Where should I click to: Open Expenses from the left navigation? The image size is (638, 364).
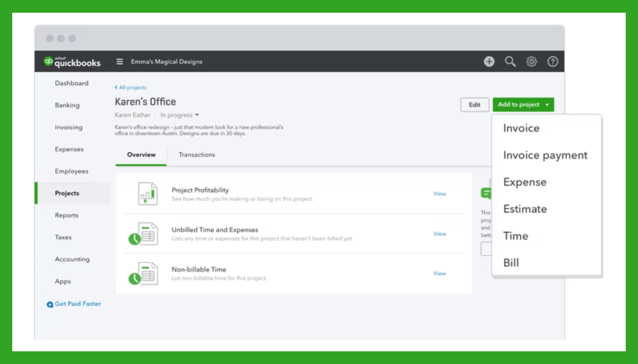69,149
